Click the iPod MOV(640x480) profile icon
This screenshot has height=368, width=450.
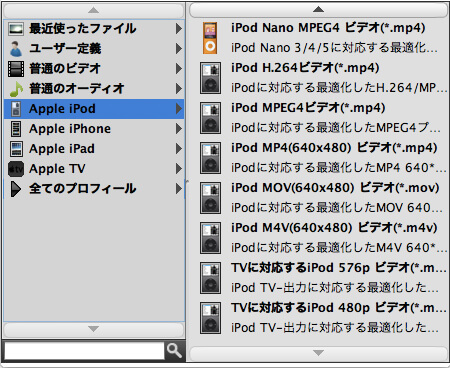pos(210,198)
